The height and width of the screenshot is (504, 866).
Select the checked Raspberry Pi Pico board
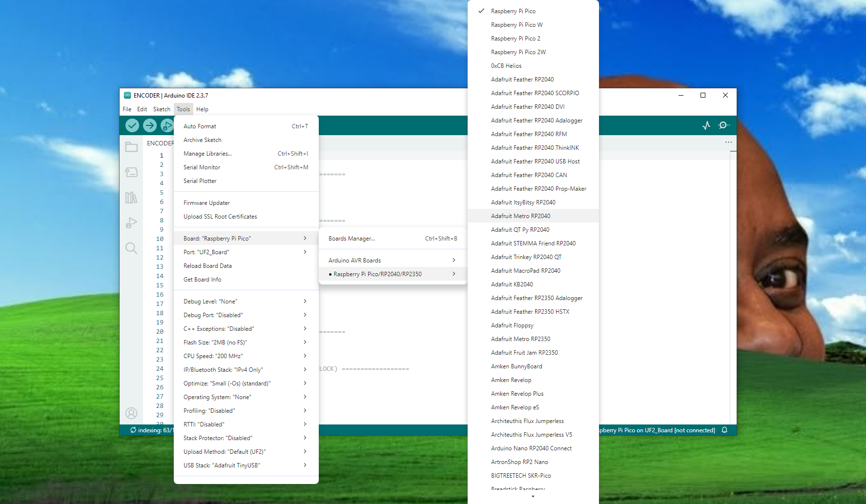pos(533,11)
